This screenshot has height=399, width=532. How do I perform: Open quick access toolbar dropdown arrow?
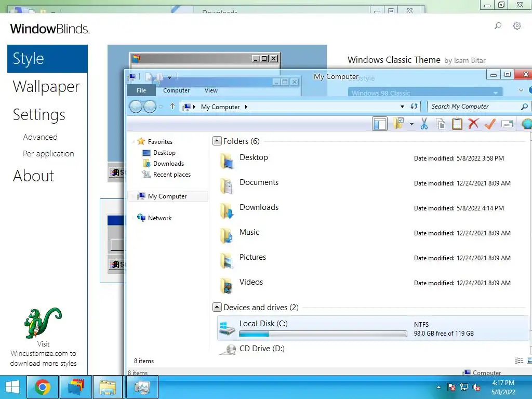tap(169, 77)
